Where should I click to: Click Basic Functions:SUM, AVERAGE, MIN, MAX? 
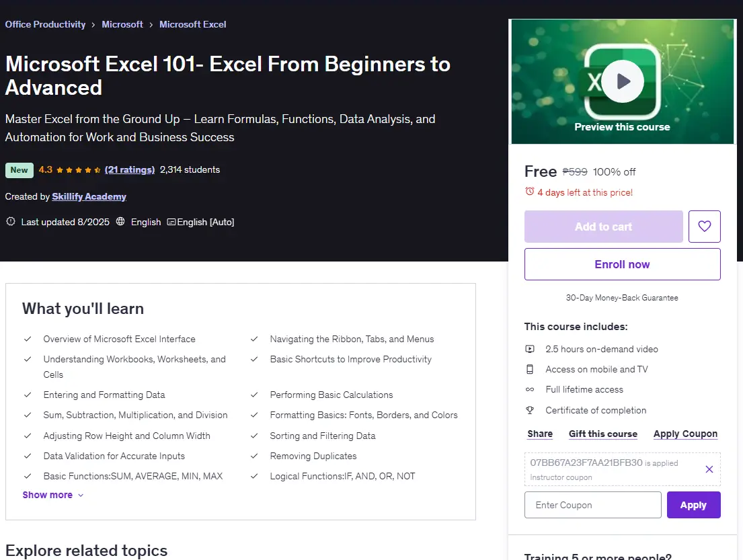(132, 476)
